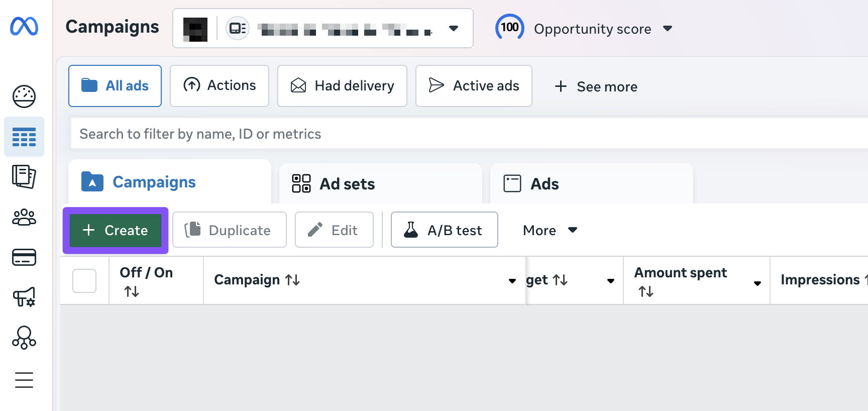
Task: Switch to the Ad sets tab
Action: click(334, 184)
